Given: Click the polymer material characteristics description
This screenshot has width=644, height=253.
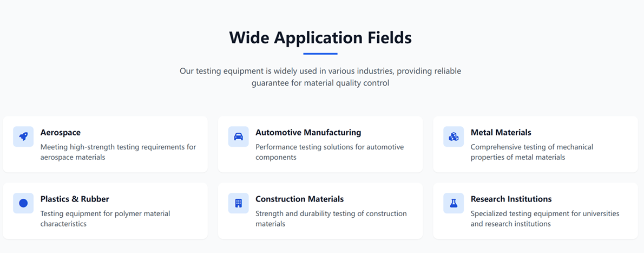Looking at the screenshot, I should point(105,218).
